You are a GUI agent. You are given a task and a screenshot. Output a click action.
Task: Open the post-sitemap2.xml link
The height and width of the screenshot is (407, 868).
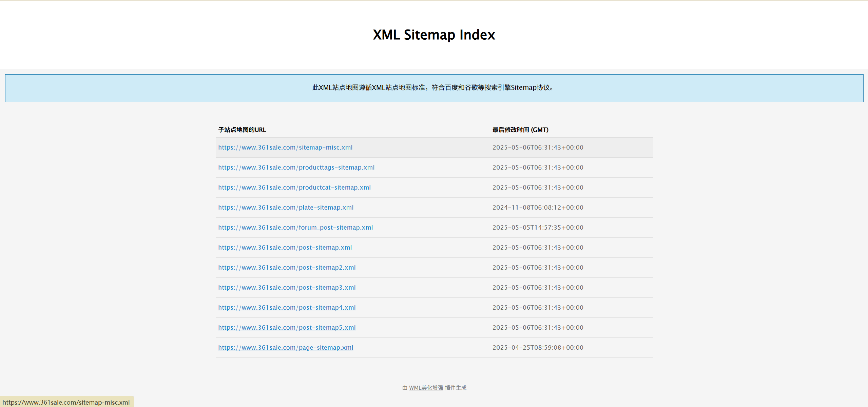[287, 268]
